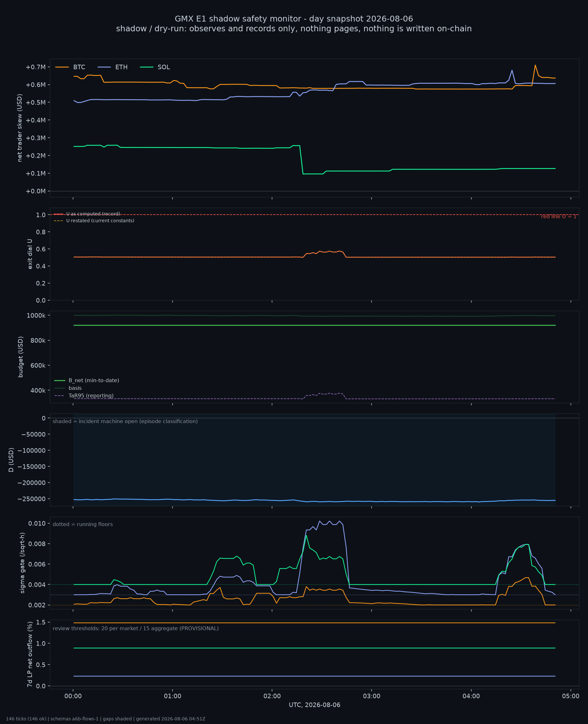The height and width of the screenshot is (724, 588).
Task: Click the '7d LP net outflow (%)' axis label
Action: [x=30, y=654]
